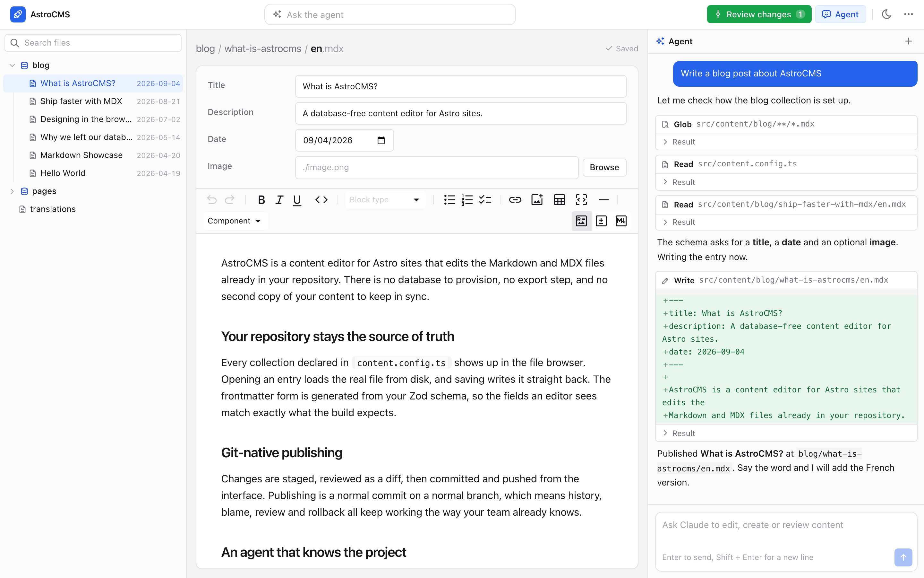Screen dimensions: 924x578
Task: Insert a hyperlink
Action: [515, 199]
